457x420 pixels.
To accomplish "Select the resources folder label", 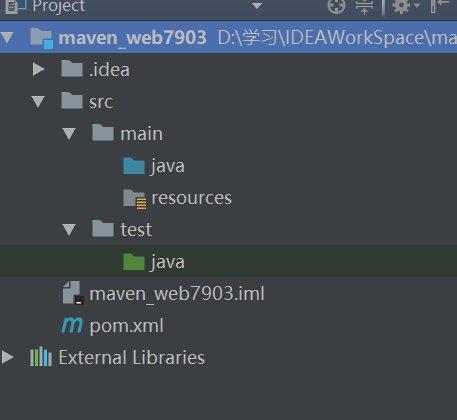I will tap(192, 198).
